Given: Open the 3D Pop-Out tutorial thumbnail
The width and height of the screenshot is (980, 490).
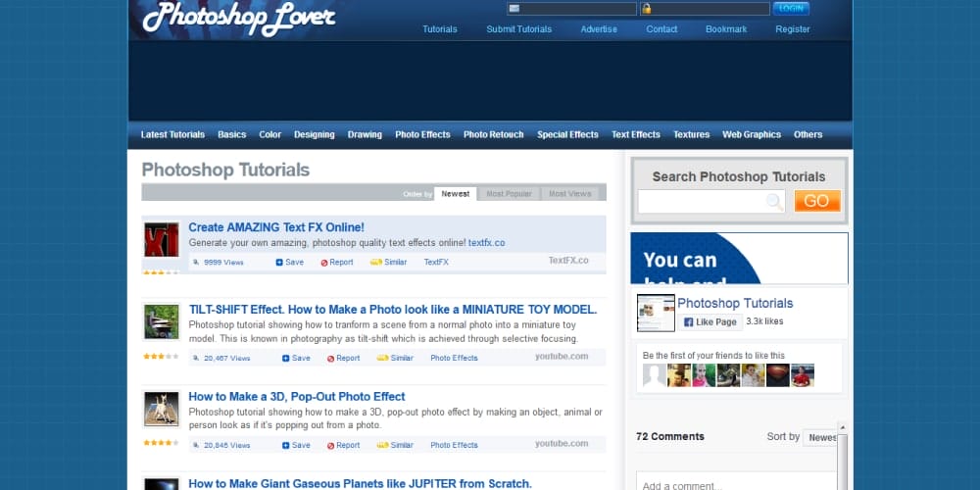Looking at the screenshot, I should (162, 410).
